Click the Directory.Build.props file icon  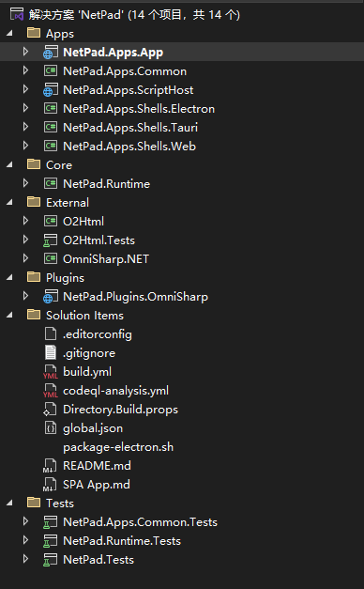[50, 409]
